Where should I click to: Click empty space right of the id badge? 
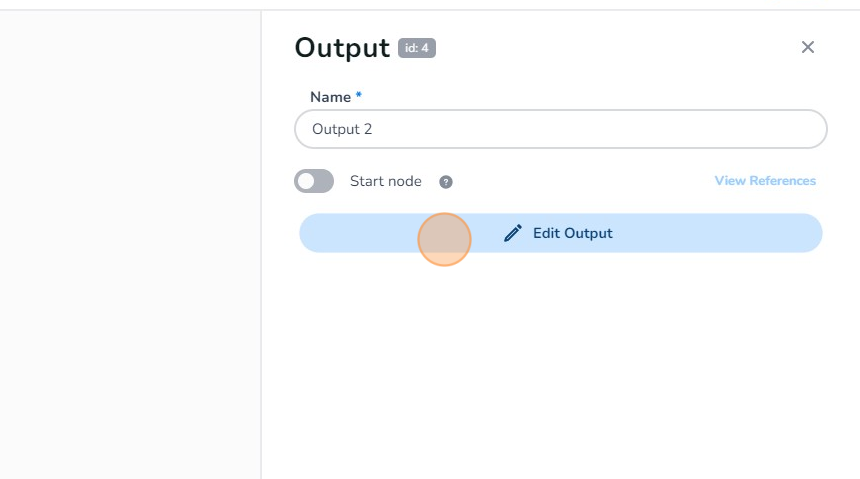coord(600,47)
